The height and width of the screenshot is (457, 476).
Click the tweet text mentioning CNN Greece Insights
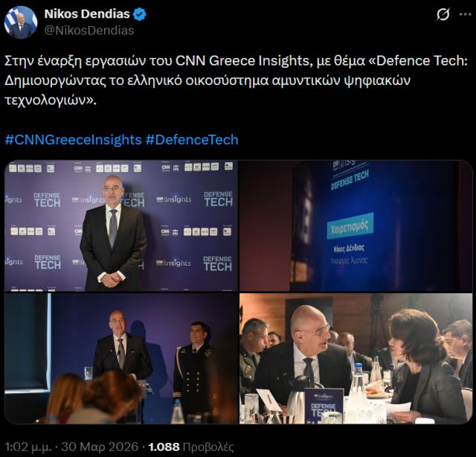[x=236, y=80]
